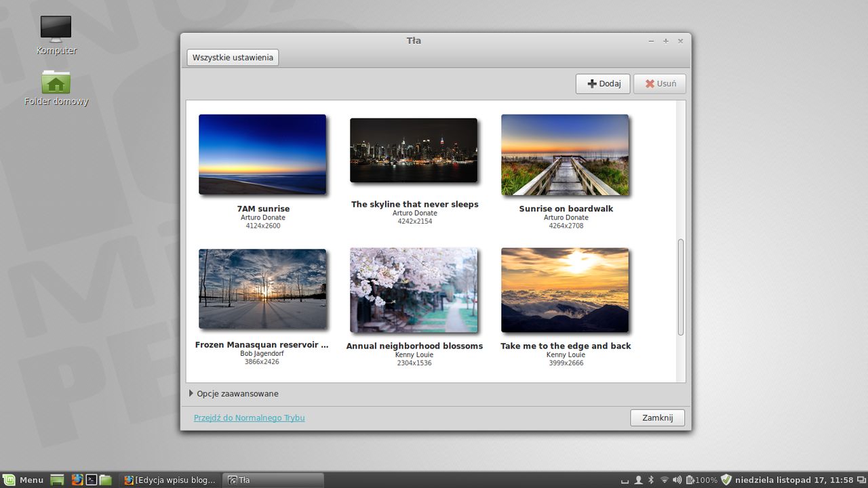Click the Usuń button
Viewport: 868px width, 488px height.
(660, 83)
